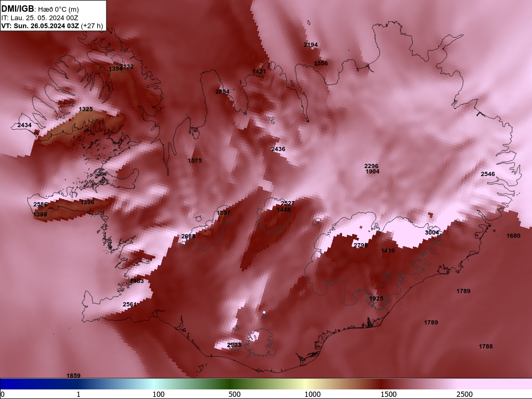Select the 1788 value over the sea
This screenshot has width=532, height=399.
pos(486,346)
